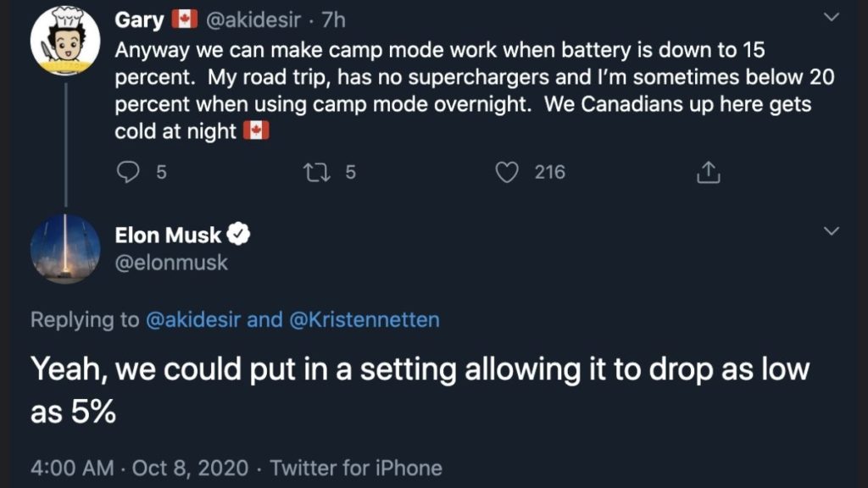Like Gary's tweet with the heart icon

(x=507, y=173)
